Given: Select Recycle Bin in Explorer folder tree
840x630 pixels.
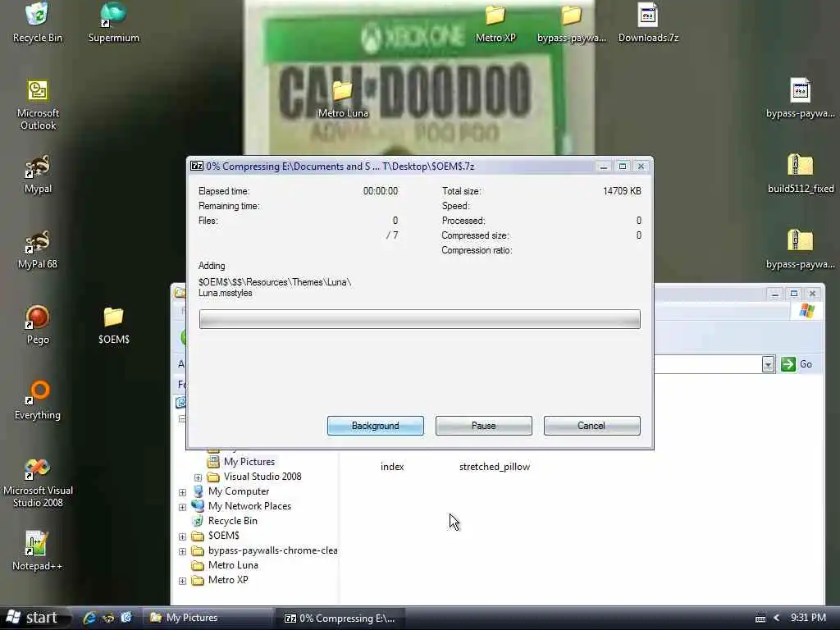Looking at the screenshot, I should 232,521.
